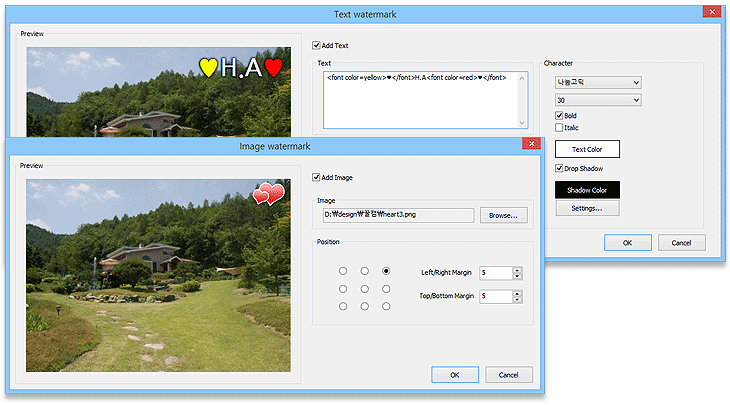Uncheck the Bold checkbox
730x405 pixels.
tap(560, 116)
